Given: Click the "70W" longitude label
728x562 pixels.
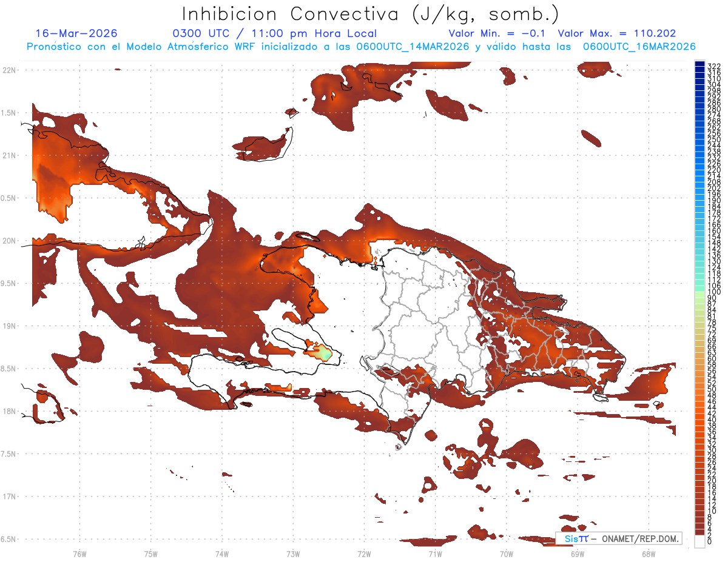Looking at the screenshot, I should 506,554.
